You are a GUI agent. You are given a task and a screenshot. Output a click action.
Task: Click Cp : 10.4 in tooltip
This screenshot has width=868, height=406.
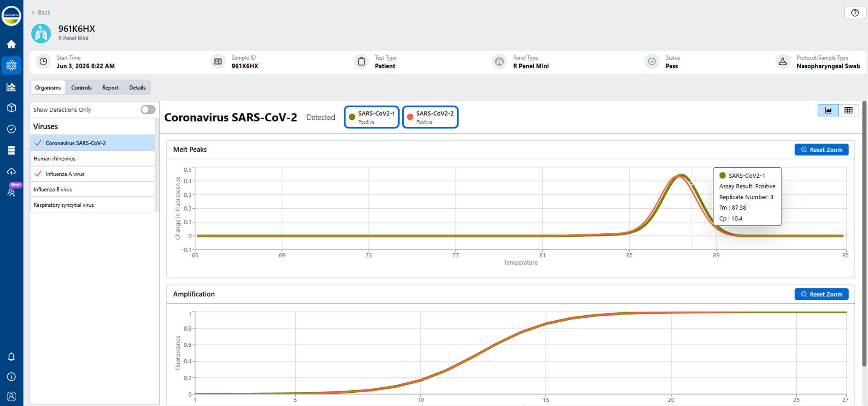(x=731, y=218)
